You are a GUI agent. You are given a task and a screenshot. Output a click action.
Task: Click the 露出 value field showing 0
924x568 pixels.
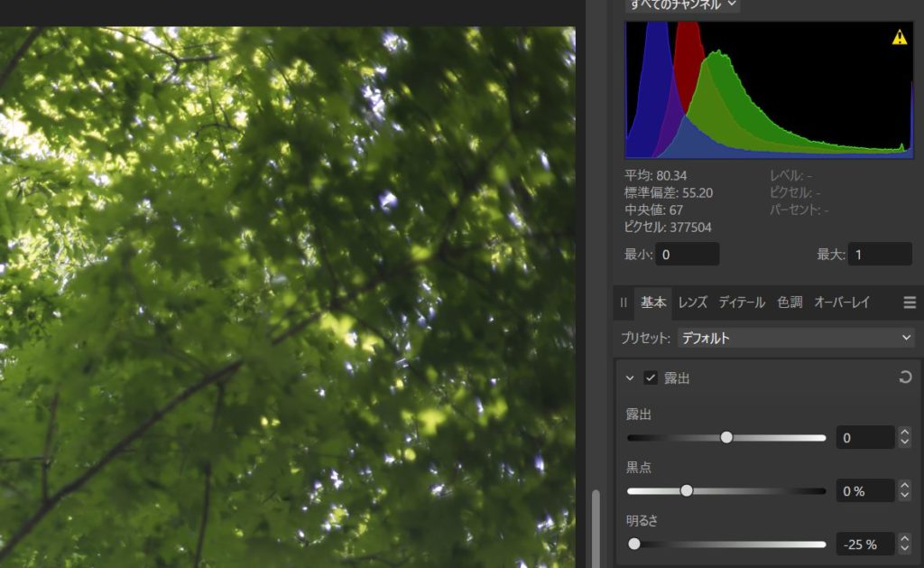click(x=865, y=438)
